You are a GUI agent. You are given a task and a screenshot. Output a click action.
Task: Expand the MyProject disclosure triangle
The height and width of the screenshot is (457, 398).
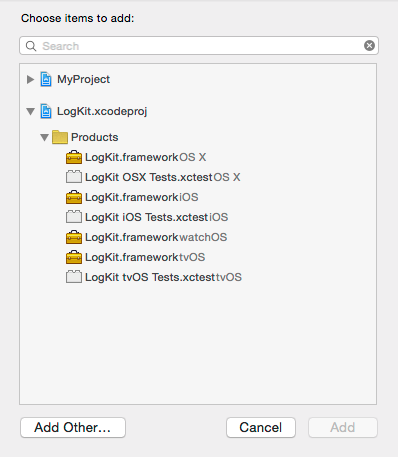click(30, 79)
